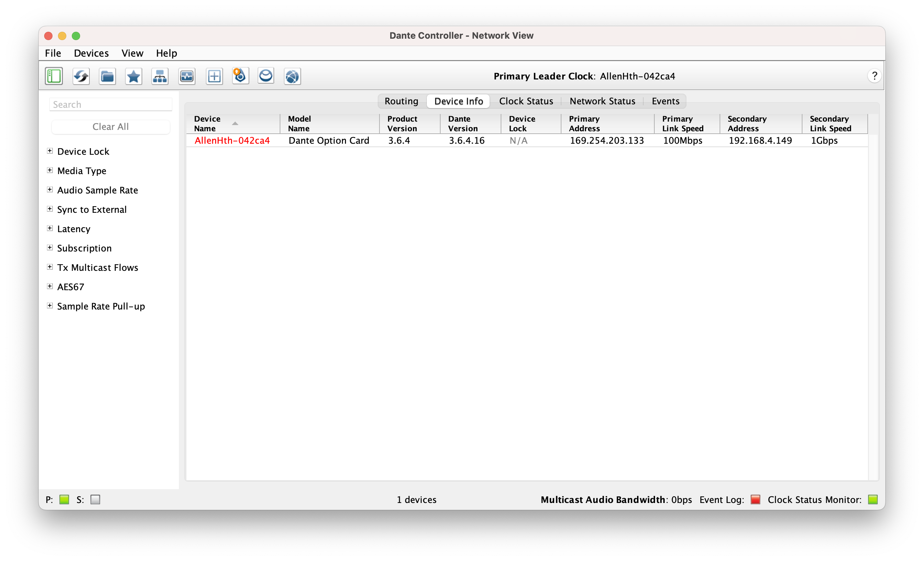Sort by the Secondary Address column header
This screenshot has width=924, height=561.
click(x=761, y=123)
